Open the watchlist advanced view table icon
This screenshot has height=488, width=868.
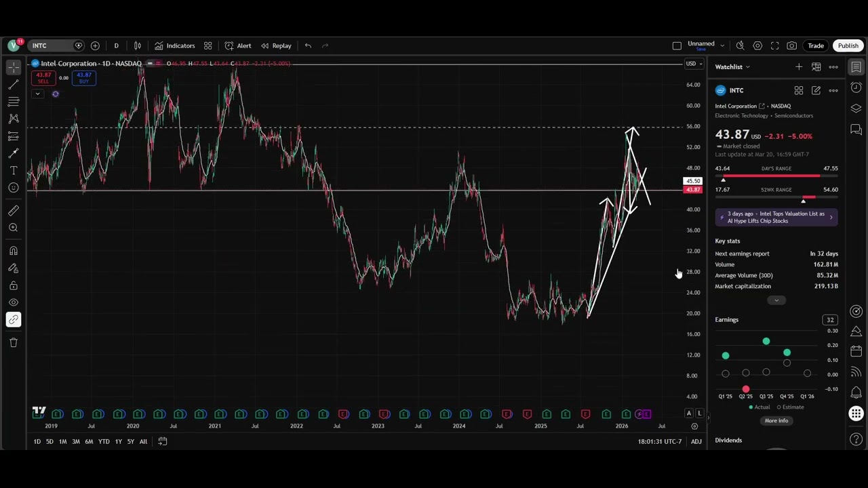tap(816, 66)
